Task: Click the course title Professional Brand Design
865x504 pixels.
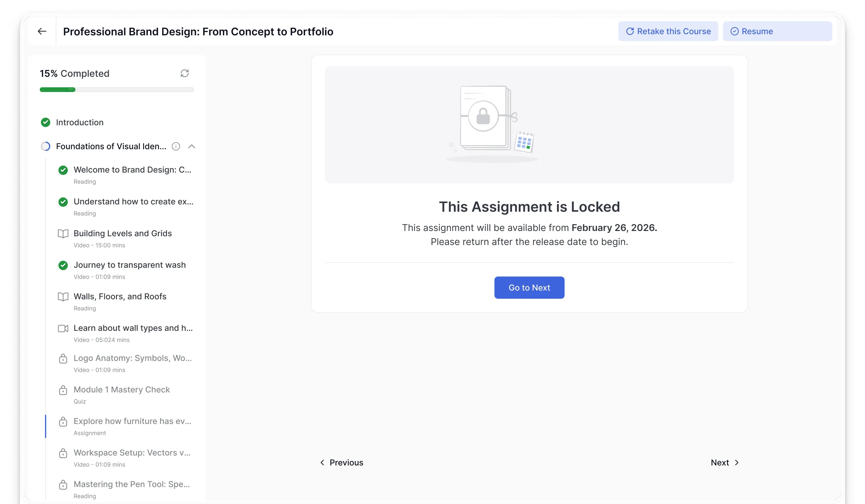Action: click(x=198, y=32)
